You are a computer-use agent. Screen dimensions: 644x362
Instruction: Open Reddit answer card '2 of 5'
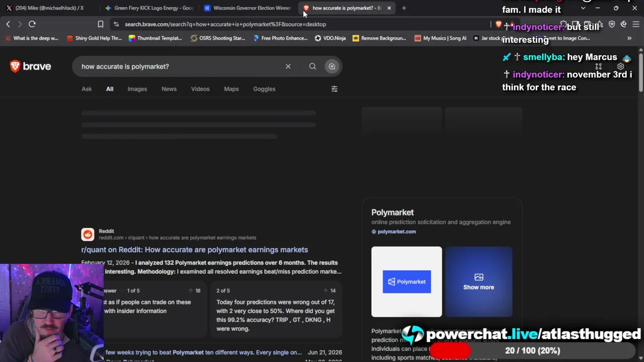tap(276, 310)
